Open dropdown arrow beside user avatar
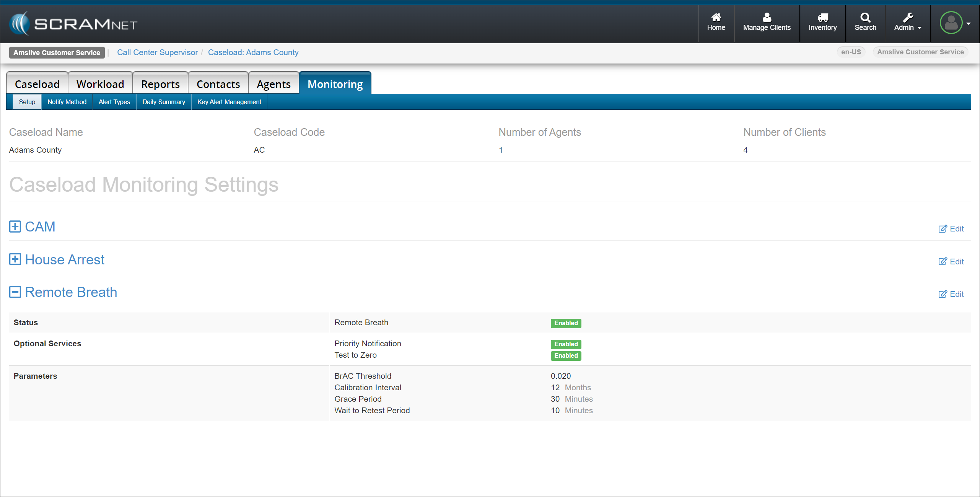 (x=969, y=24)
